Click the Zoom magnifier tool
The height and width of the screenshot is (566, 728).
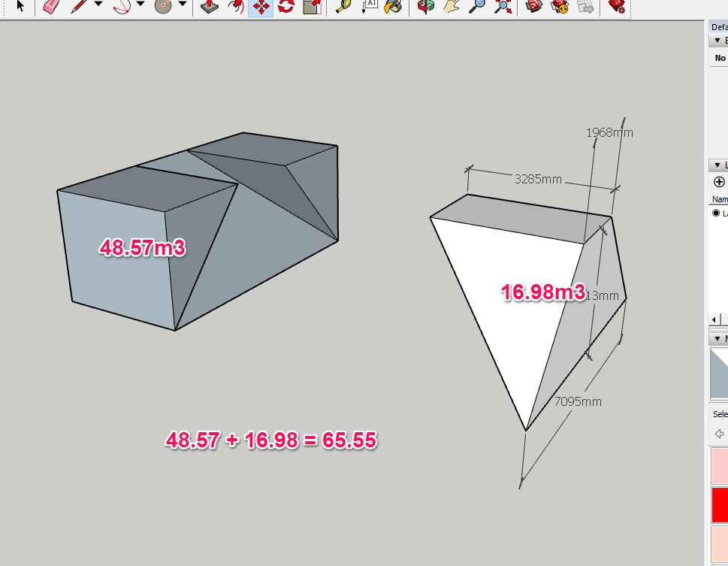[477, 7]
